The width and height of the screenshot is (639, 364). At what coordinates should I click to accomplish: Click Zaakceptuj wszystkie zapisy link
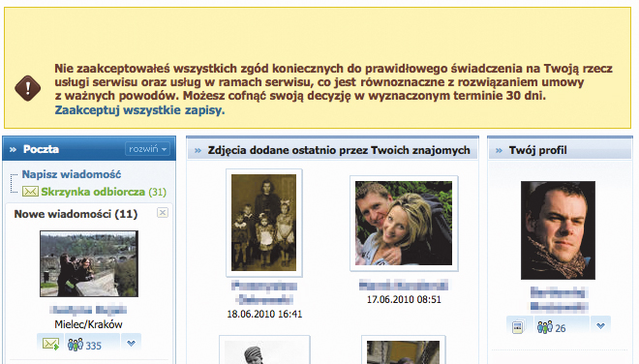139,110
